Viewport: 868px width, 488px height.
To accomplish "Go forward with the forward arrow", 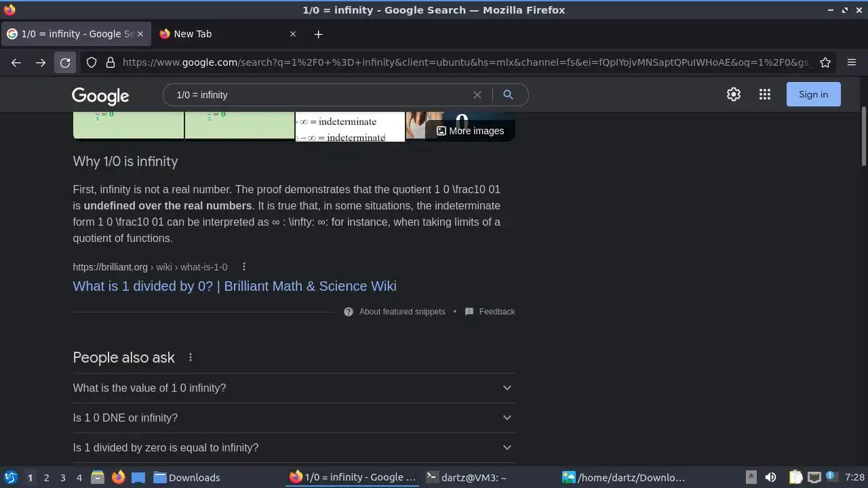I will pos(41,62).
